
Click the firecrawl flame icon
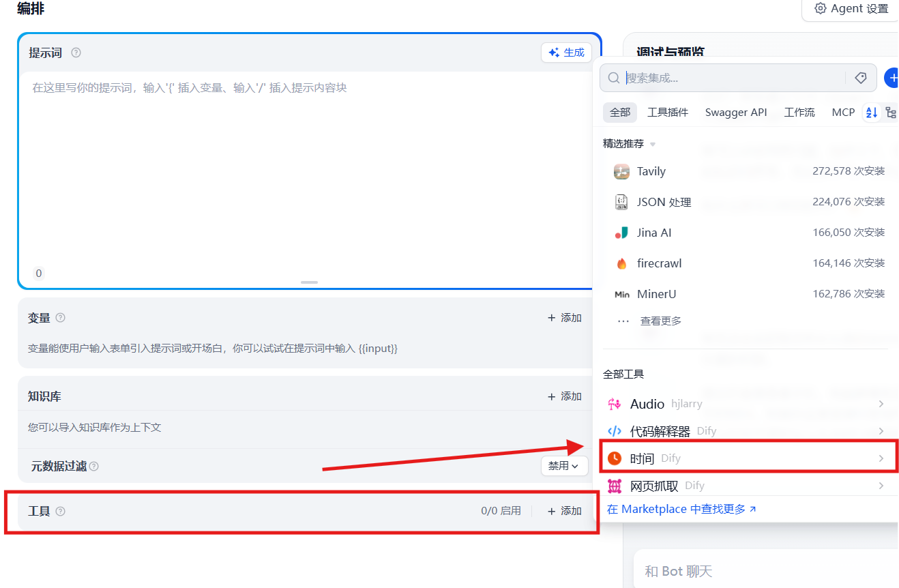tap(621, 263)
